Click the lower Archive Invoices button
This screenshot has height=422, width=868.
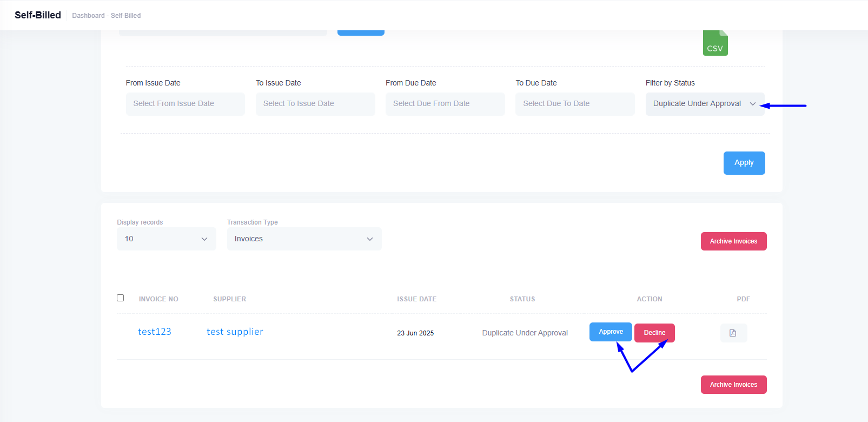tap(733, 385)
